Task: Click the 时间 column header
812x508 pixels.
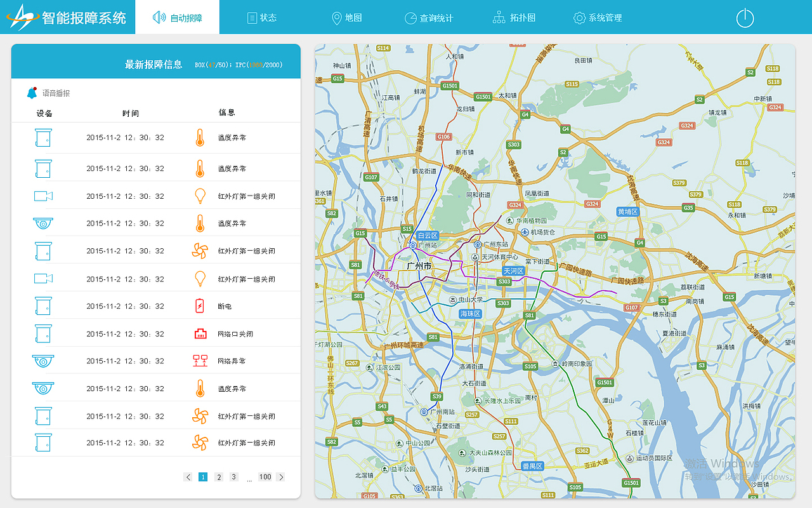Action: pos(131,113)
